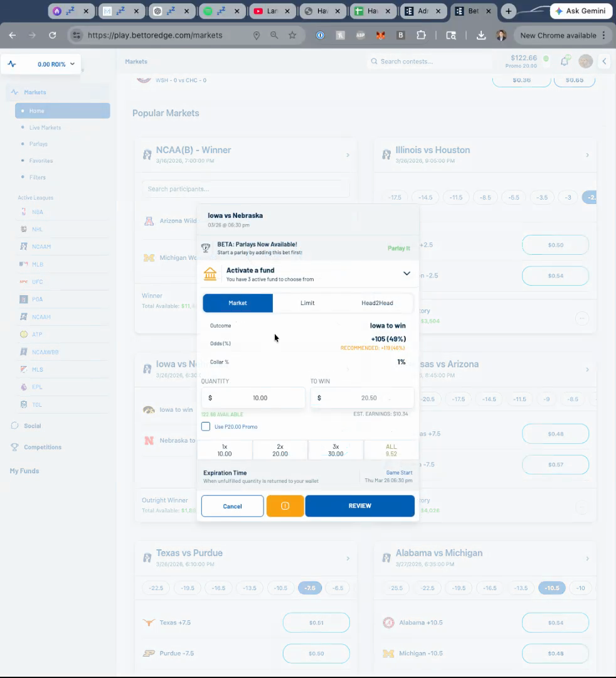Image resolution: width=616 pixels, height=678 pixels.
Task: Switch to the Limit order tab
Action: pyautogui.click(x=307, y=303)
